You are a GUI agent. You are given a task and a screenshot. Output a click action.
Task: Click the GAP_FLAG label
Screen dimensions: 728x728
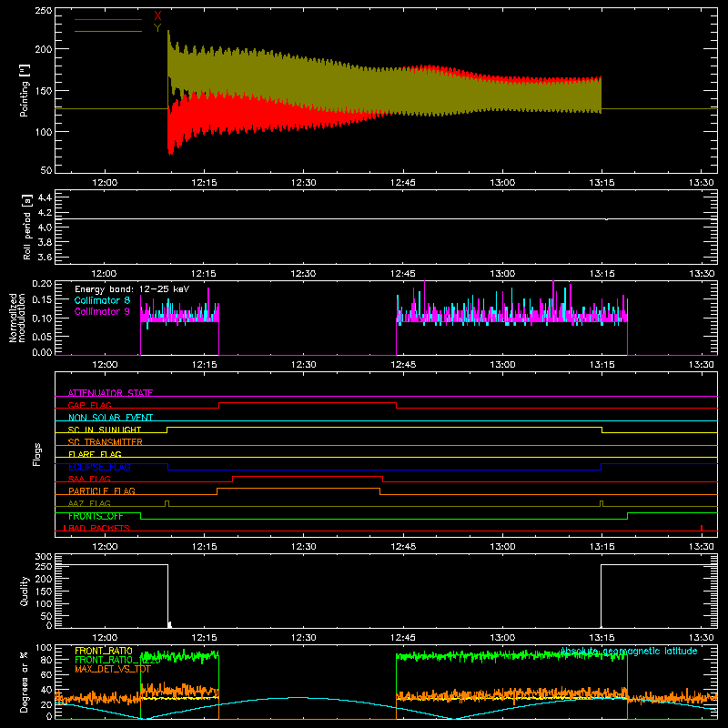point(89,405)
